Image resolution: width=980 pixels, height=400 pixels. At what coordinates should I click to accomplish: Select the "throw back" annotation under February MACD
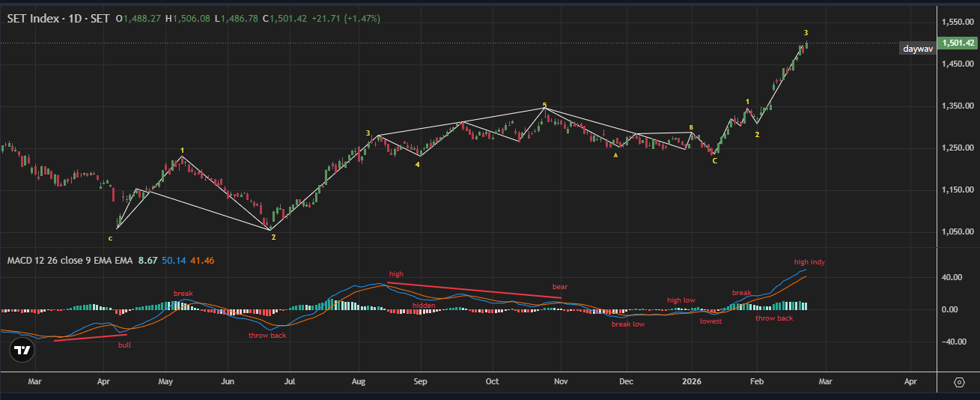774,318
